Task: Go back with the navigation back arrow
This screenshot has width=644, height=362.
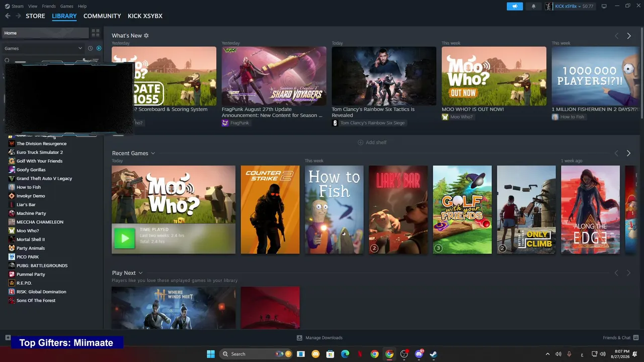Action: [8, 16]
